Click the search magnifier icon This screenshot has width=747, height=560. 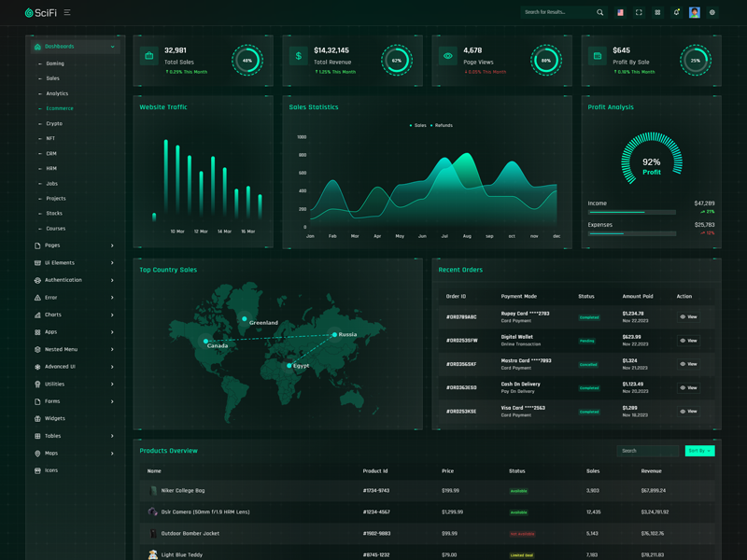(x=599, y=13)
